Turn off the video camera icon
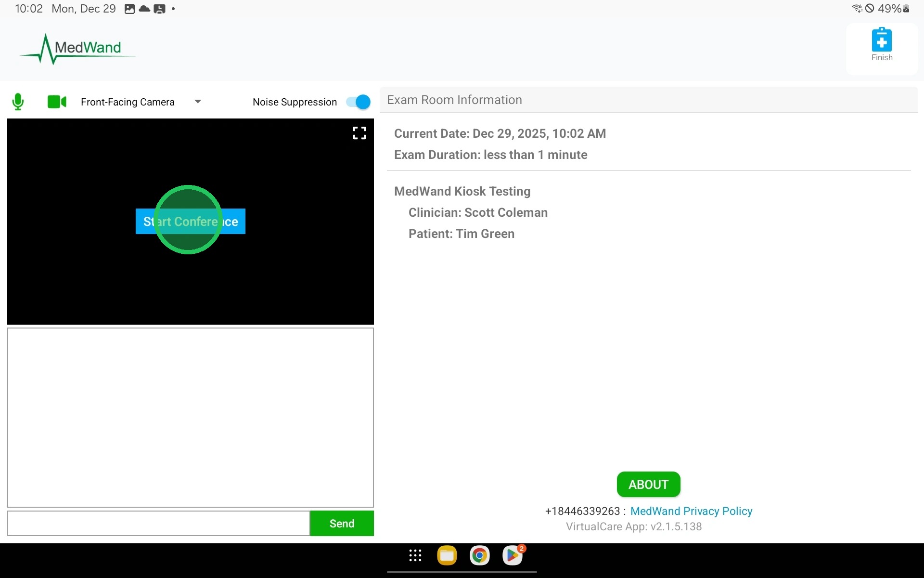This screenshot has height=578, width=924. tap(57, 102)
